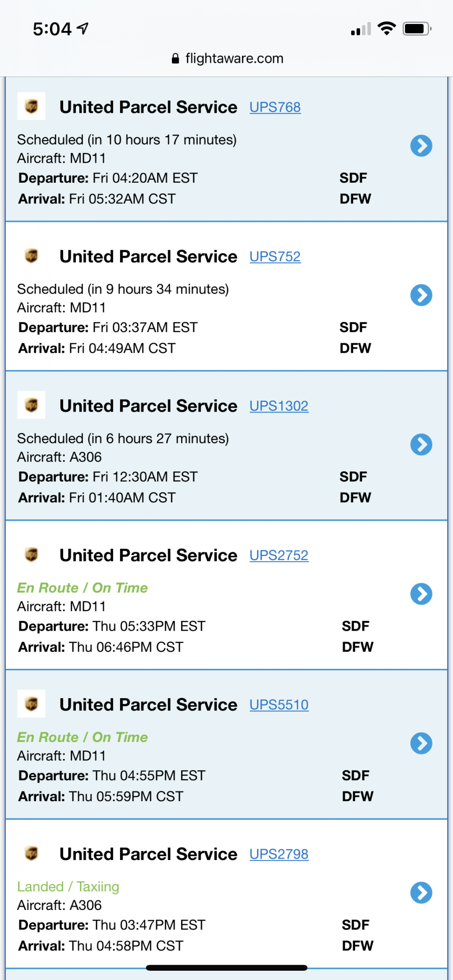The height and width of the screenshot is (980, 453).
Task: Tap the lock icon in address bar
Action: pos(175,59)
